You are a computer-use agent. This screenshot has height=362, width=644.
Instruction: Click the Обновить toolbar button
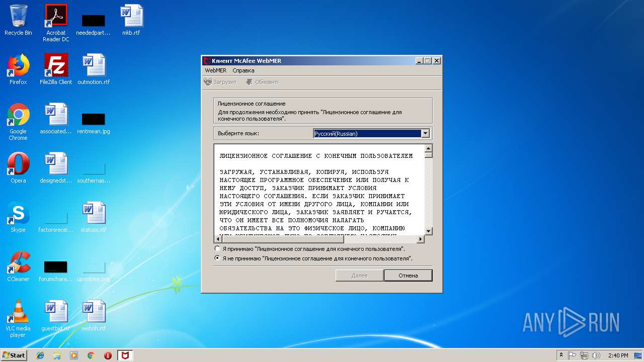(x=262, y=82)
